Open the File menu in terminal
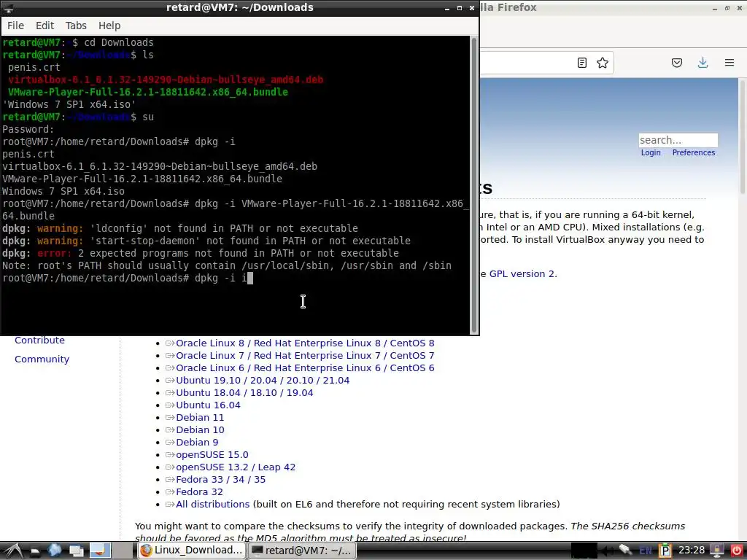 [x=16, y=26]
